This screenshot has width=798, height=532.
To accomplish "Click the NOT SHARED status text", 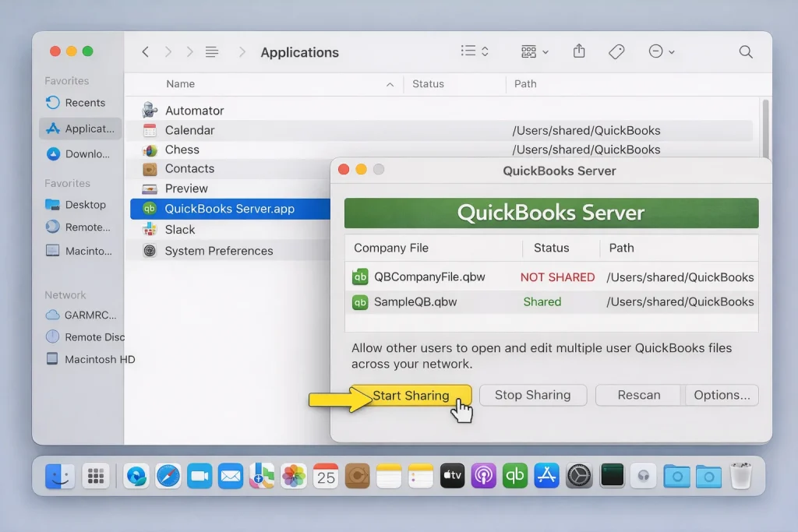I will point(557,277).
